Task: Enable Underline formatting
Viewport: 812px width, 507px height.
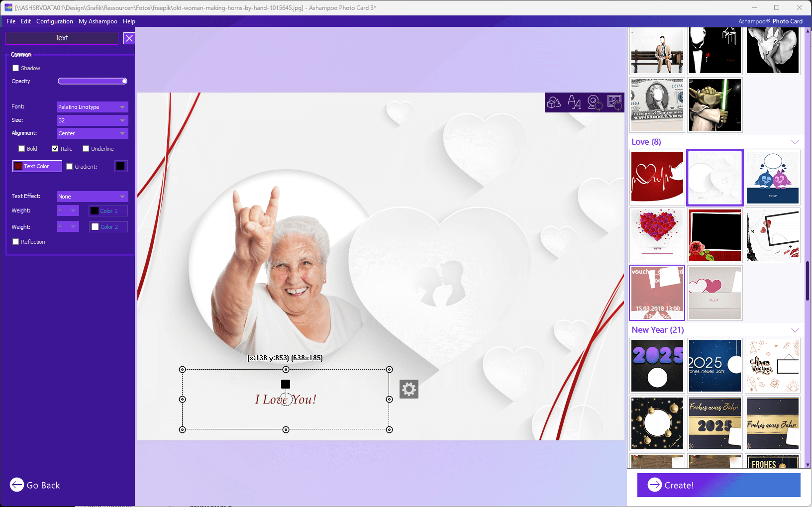Action: [x=86, y=148]
